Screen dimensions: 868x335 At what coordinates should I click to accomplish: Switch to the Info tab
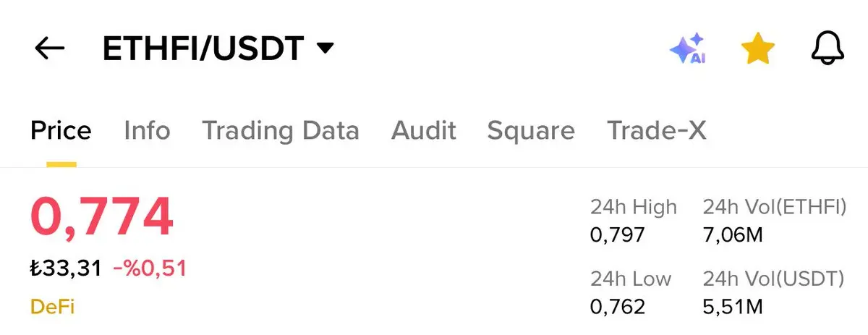tap(147, 131)
